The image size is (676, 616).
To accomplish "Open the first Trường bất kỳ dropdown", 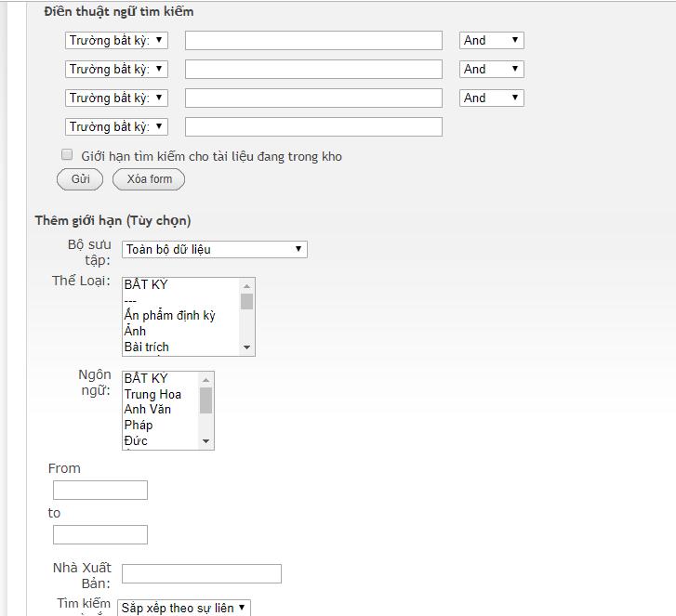I will (x=116, y=40).
